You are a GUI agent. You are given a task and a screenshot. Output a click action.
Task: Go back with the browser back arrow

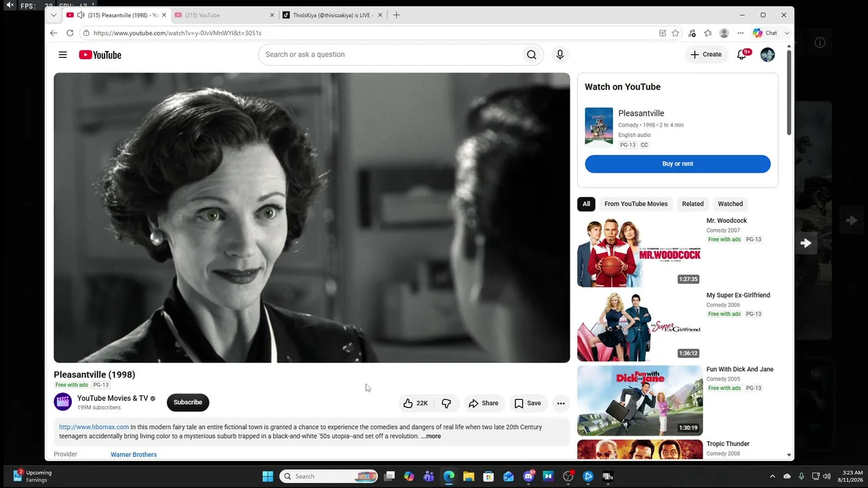pos(54,33)
